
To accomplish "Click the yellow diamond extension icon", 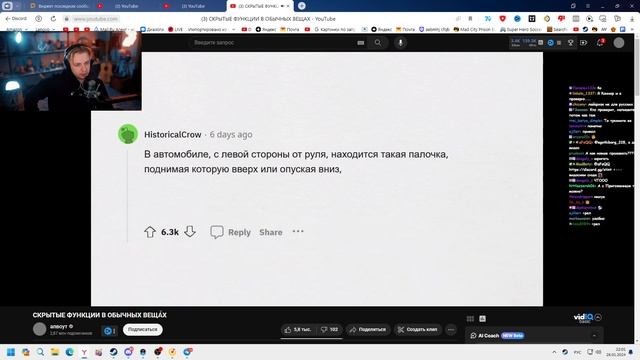I will (547, 18).
